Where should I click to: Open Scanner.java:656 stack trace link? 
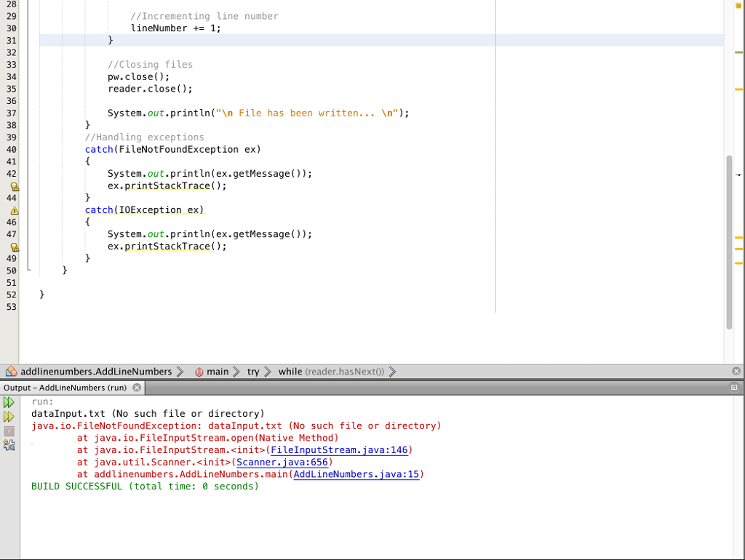point(282,462)
